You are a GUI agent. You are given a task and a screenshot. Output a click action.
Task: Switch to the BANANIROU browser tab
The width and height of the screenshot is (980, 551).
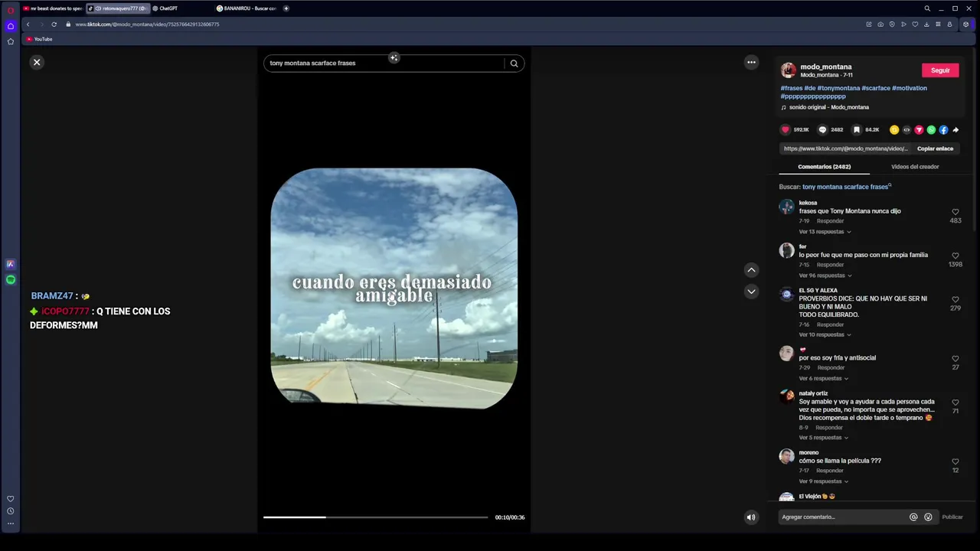(247, 8)
